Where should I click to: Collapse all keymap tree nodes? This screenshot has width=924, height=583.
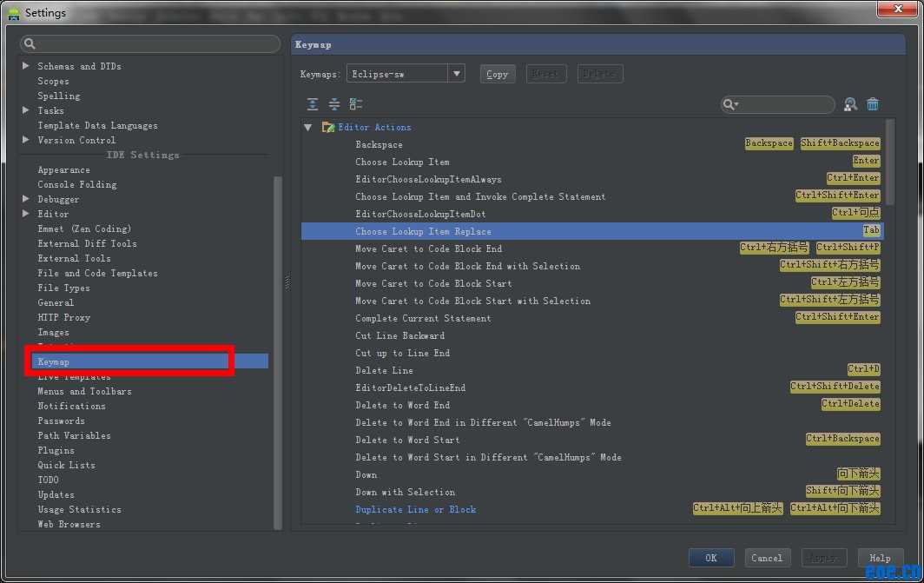click(334, 103)
